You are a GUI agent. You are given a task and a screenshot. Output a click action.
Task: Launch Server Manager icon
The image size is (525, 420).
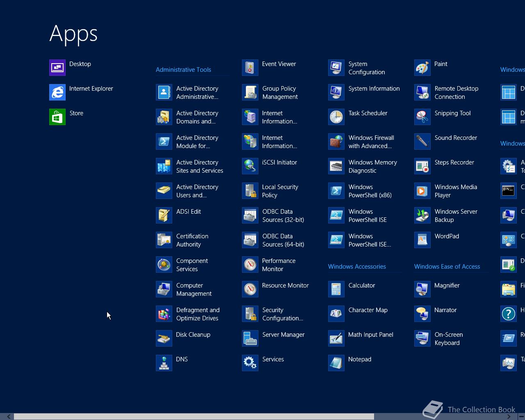(x=250, y=338)
